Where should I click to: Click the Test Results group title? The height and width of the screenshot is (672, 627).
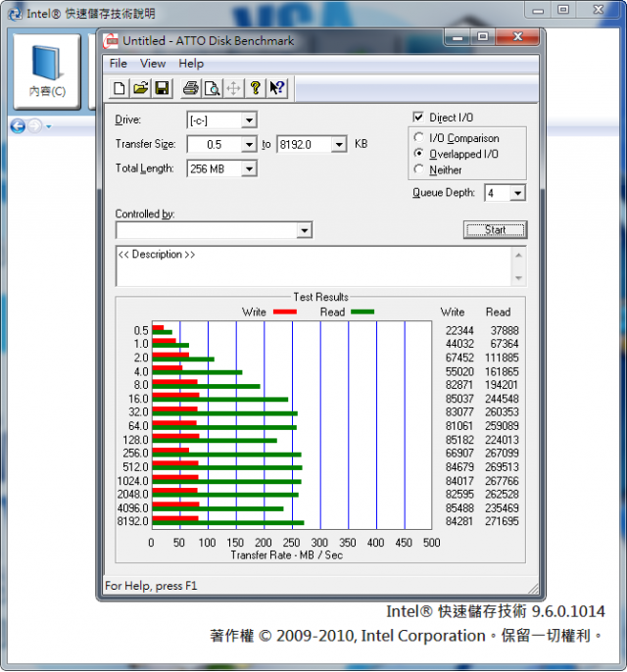point(320,297)
